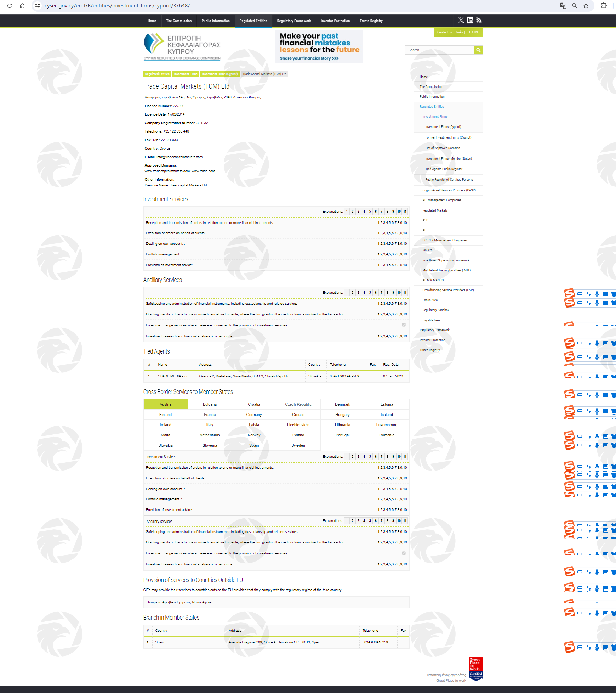Viewport: 616px width, 693px height.
Task: Click the Links link in green bar
Action: click(x=459, y=32)
